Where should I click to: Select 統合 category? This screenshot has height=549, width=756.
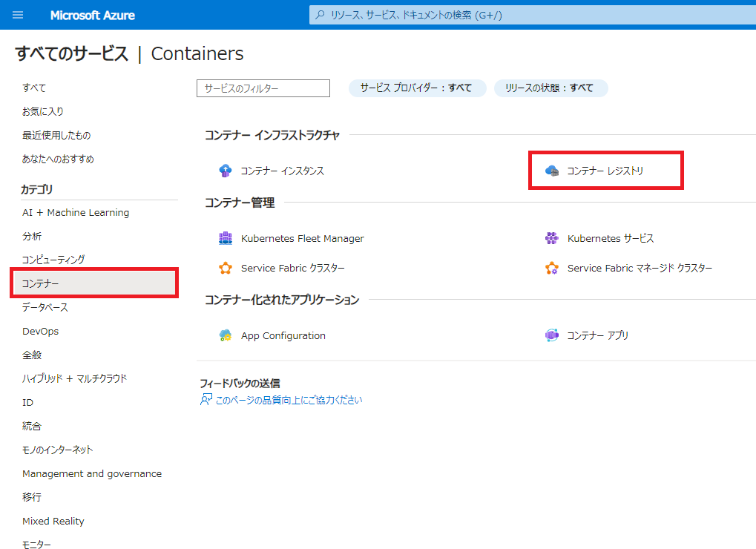coord(32,426)
